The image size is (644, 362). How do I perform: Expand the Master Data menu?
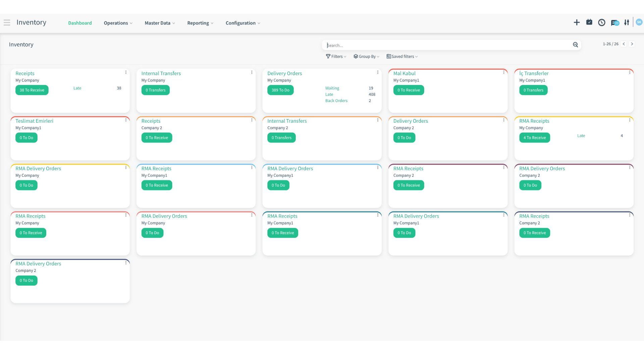(160, 23)
